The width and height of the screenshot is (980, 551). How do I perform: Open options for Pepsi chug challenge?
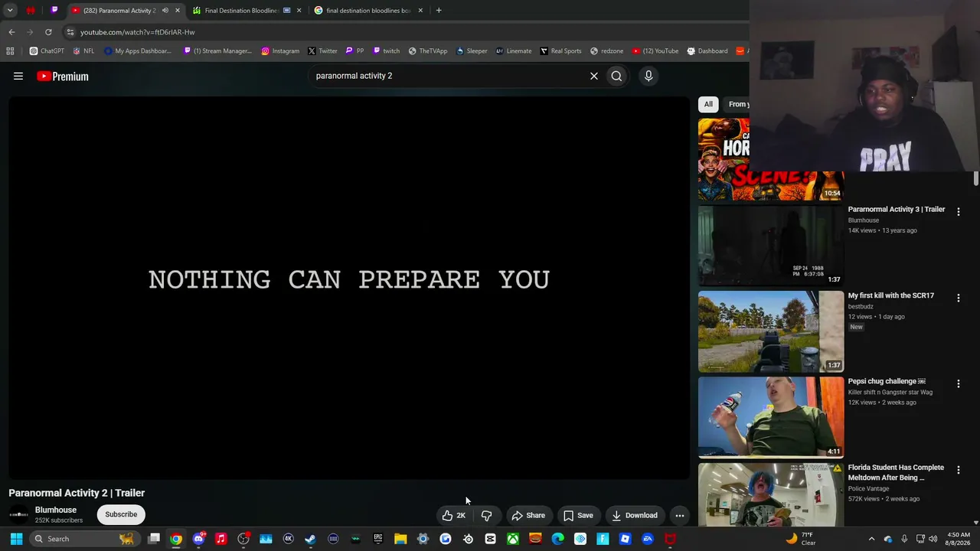[958, 383]
